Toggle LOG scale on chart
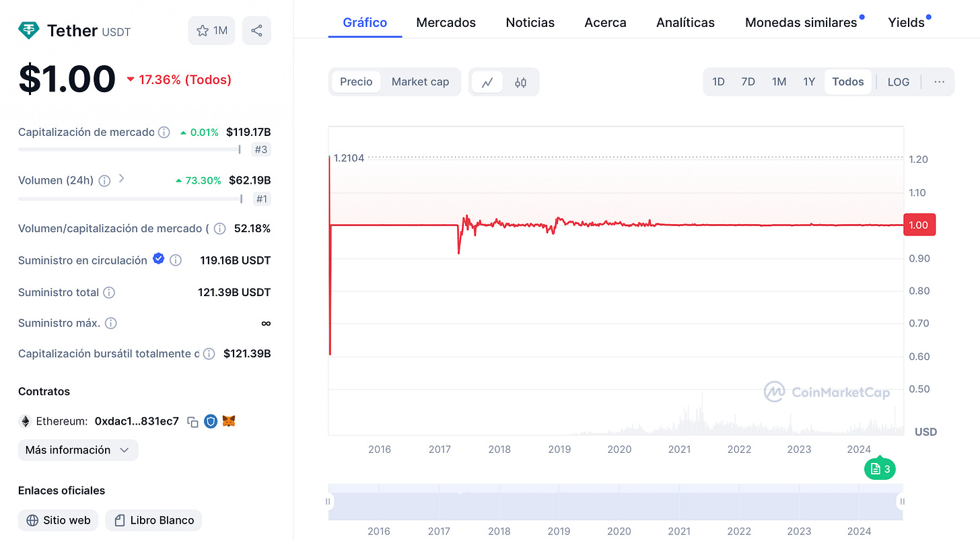Viewport: 980px width, 541px height. tap(899, 81)
